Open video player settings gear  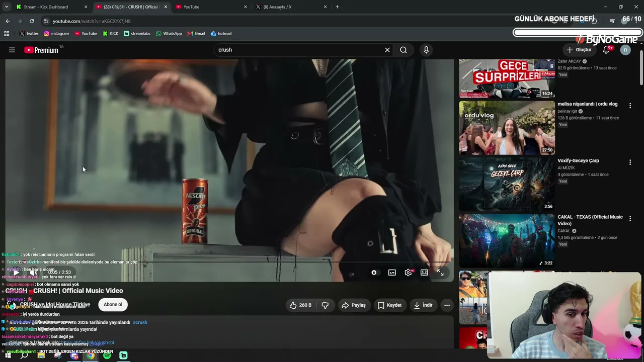pos(409,273)
